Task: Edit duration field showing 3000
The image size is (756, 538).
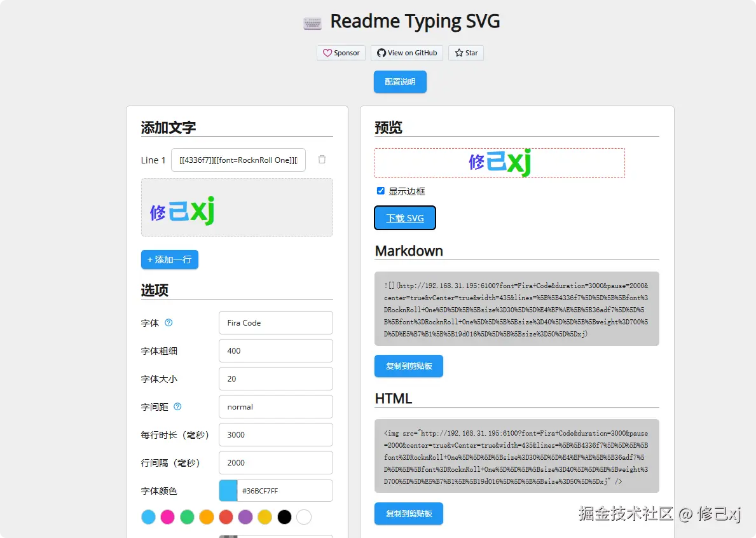Action: click(276, 434)
